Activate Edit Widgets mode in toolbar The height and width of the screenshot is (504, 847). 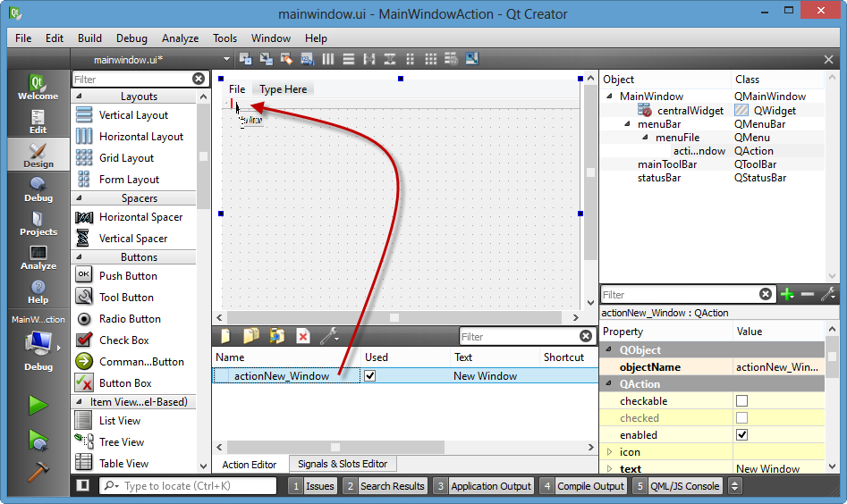point(246,59)
